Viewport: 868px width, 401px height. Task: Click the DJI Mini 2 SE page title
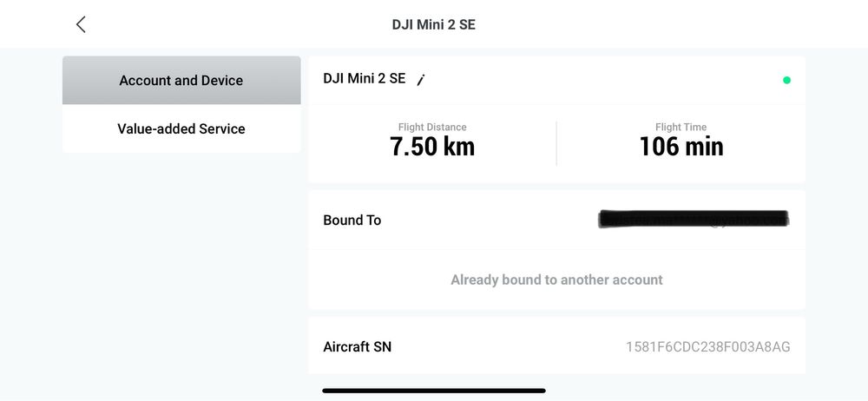(x=433, y=24)
